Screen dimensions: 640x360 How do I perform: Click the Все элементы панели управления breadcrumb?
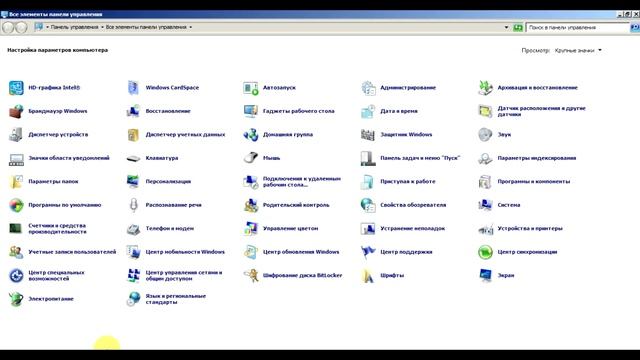(146, 27)
